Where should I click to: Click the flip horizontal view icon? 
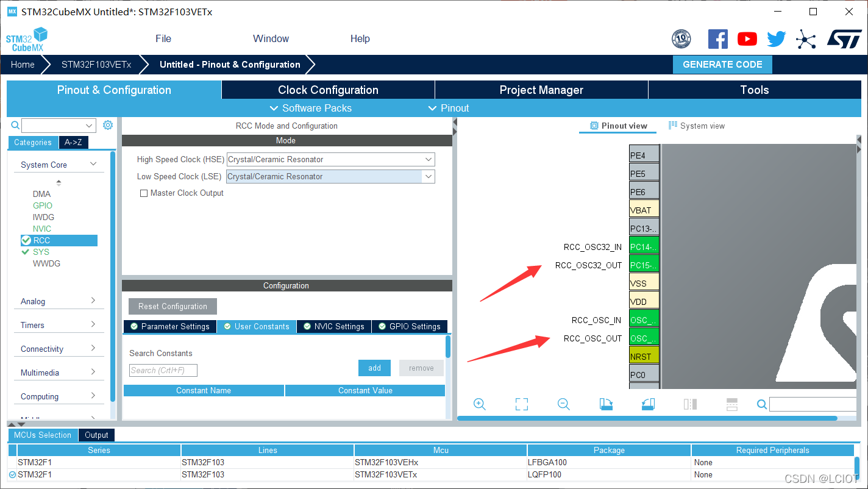690,404
